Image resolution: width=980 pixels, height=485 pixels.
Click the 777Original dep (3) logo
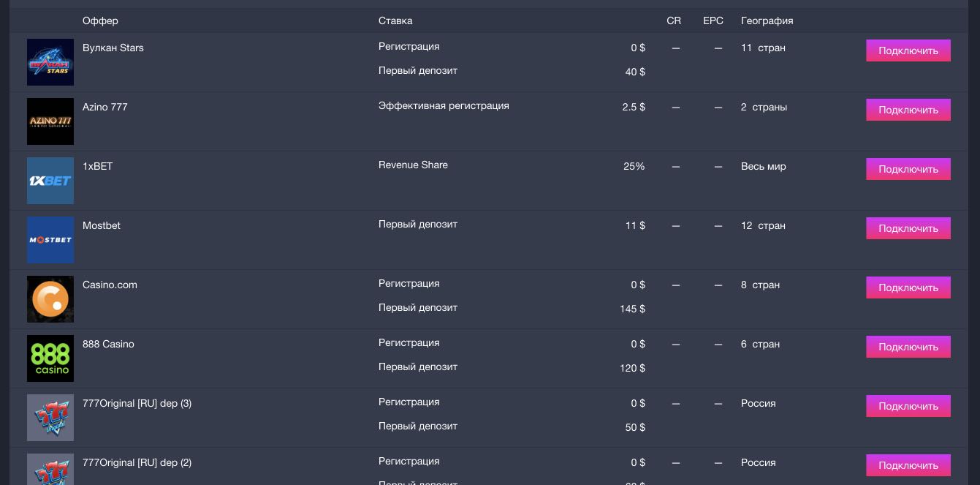pyautogui.click(x=50, y=418)
